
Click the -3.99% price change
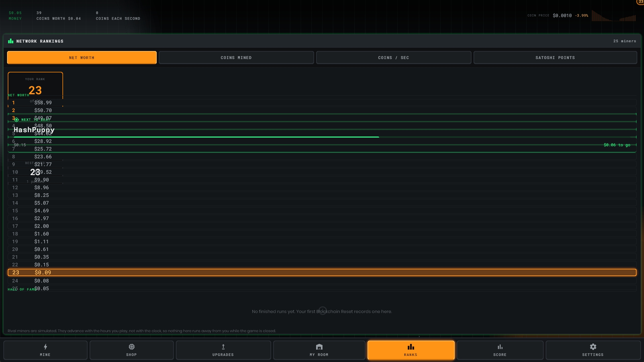[582, 15]
